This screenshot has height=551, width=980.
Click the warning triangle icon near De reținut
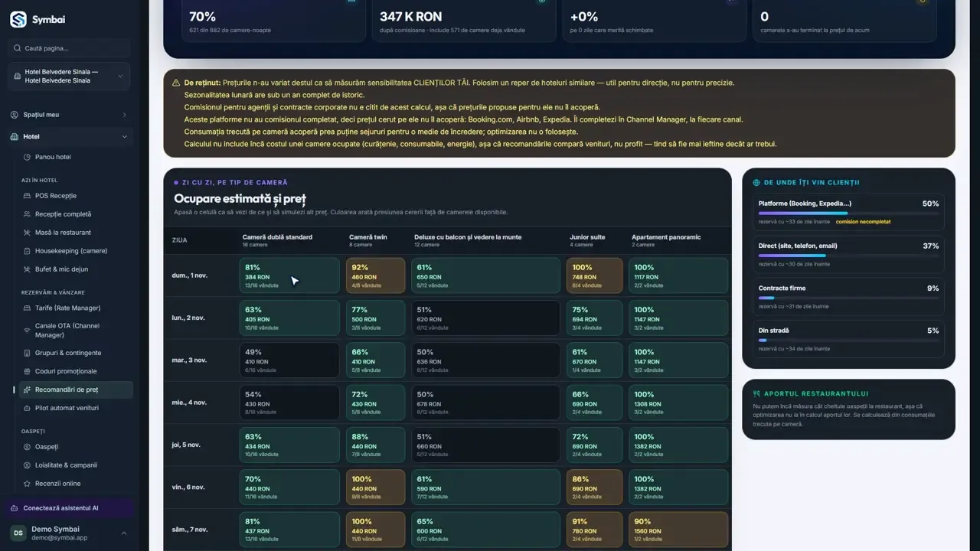(177, 83)
